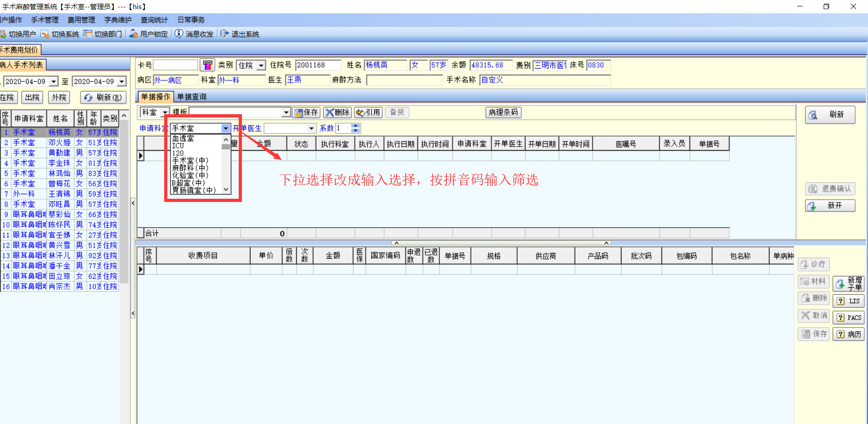Lock the session with 用户锁定
This screenshot has height=424, width=868.
pos(149,34)
